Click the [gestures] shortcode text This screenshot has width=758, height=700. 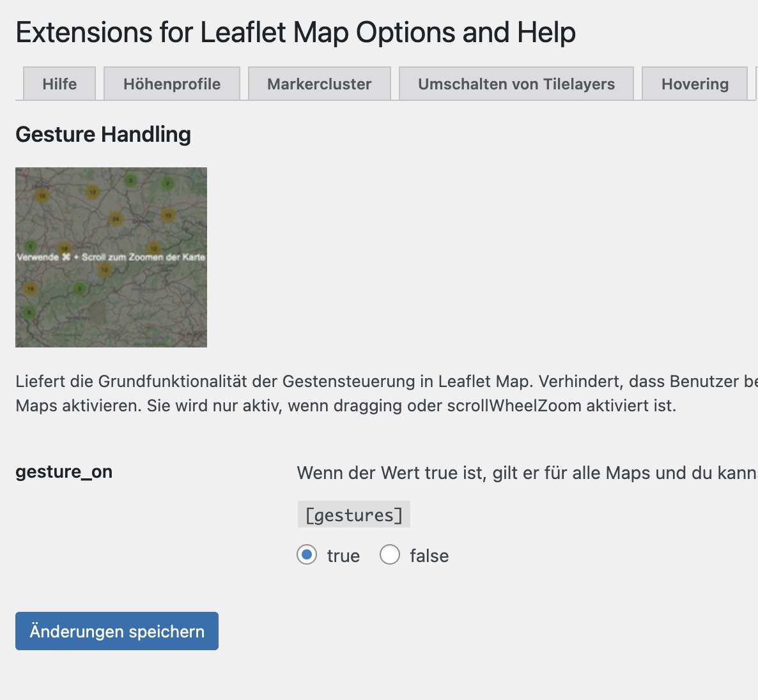(x=354, y=515)
